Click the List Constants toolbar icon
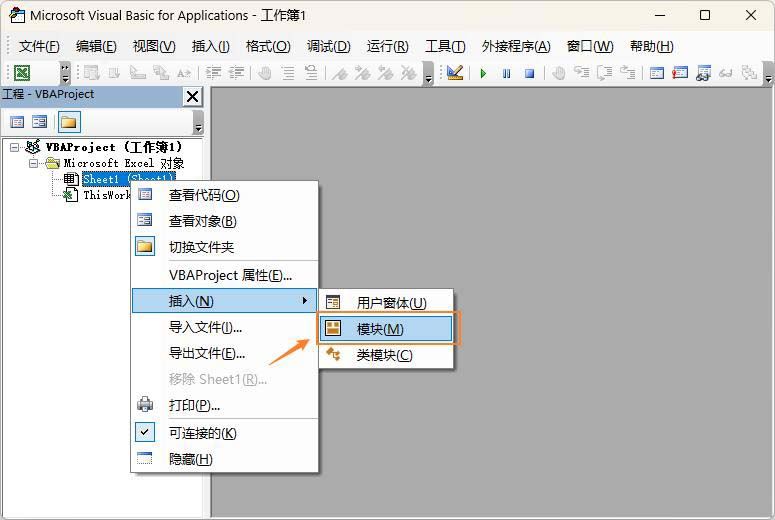The height and width of the screenshot is (520, 775). click(114, 73)
